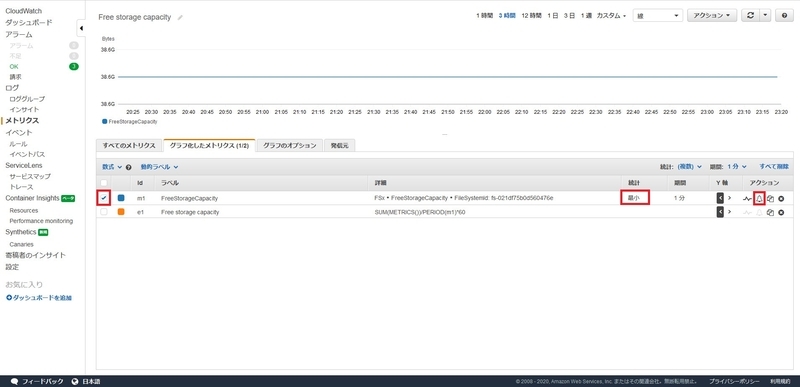Edit the FreeStorageCapacity label cell
Screen dimensions: 800x387
tap(189, 198)
